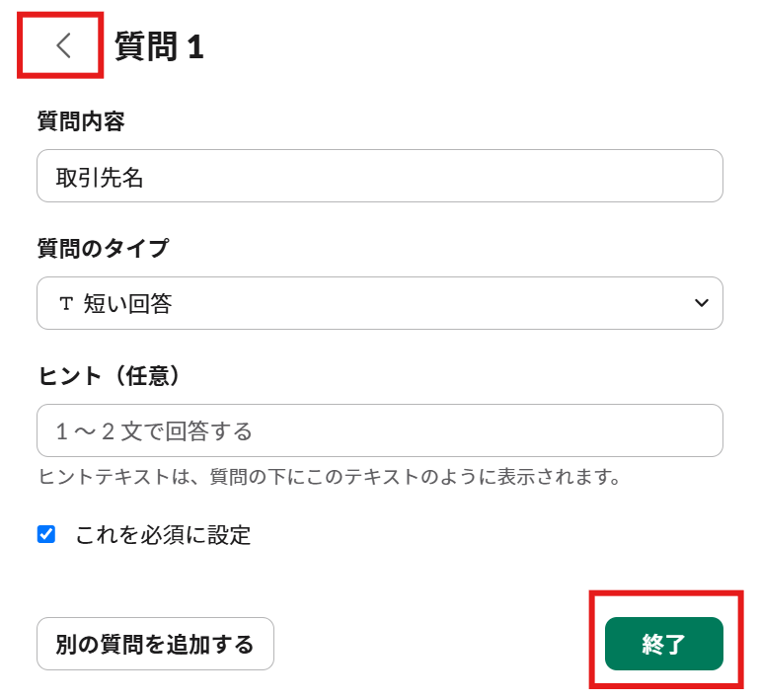Click the dropdown arrow for 質問のタイプ
The height and width of the screenshot is (700, 759).
point(702,303)
